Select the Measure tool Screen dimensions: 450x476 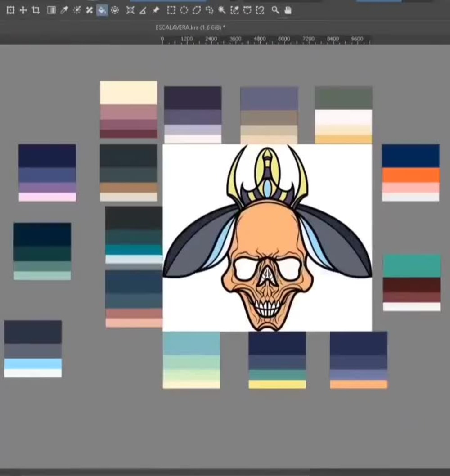142,10
